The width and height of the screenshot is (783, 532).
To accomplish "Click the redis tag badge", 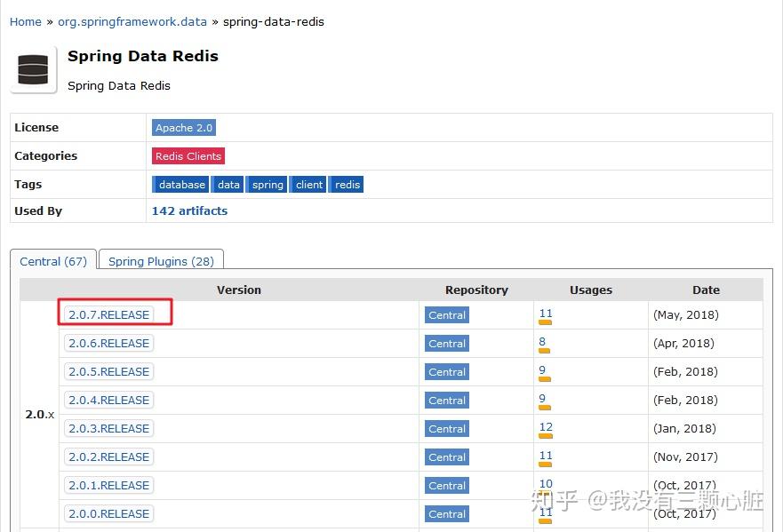I will [347, 185].
